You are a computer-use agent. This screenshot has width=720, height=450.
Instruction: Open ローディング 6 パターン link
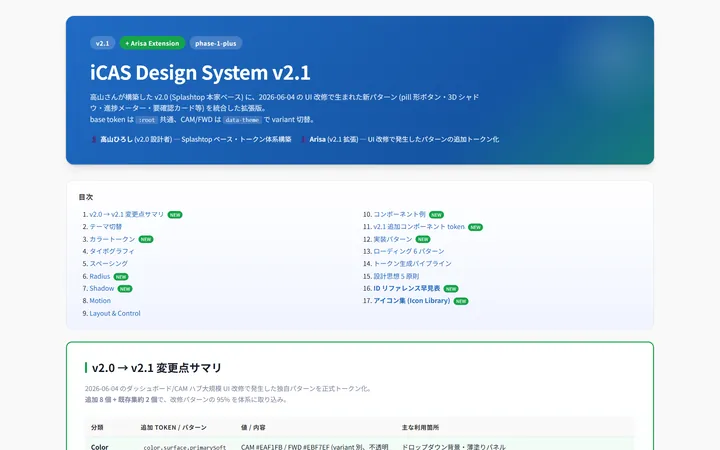coord(409,251)
